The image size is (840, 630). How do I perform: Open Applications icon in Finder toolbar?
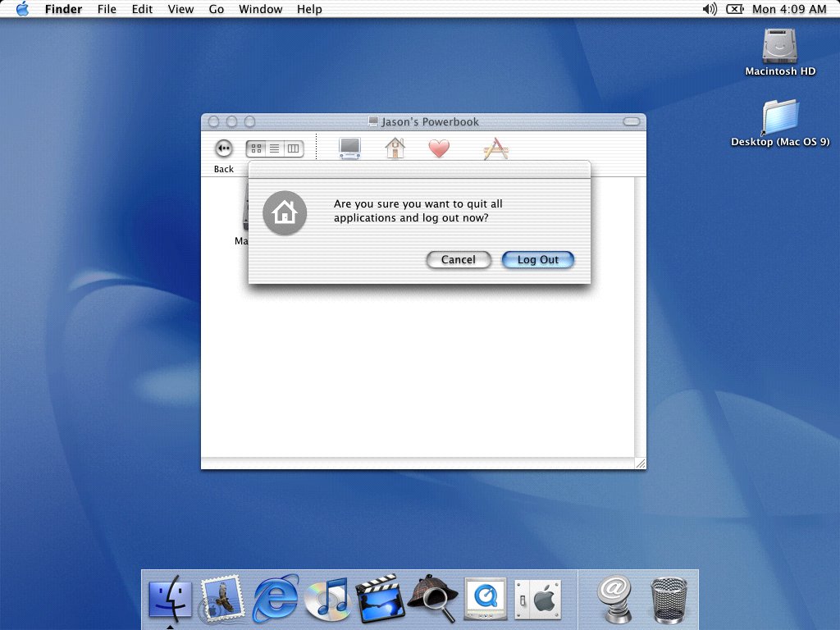(495, 149)
